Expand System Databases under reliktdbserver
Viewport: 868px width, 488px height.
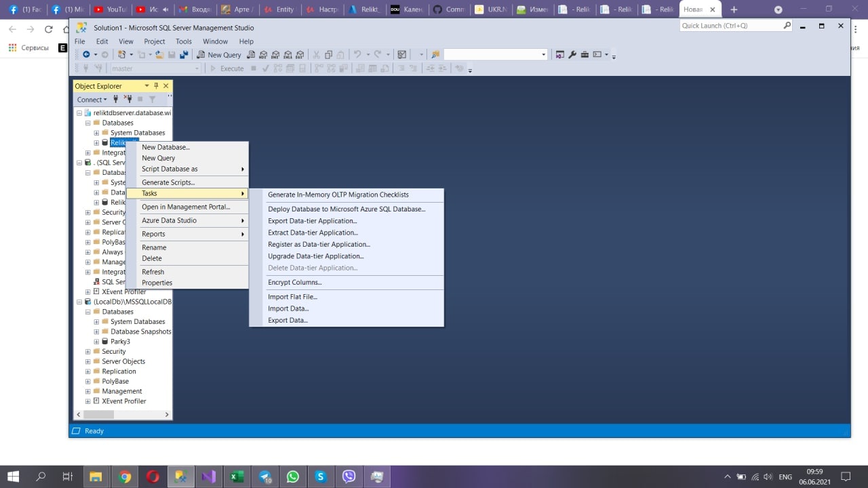click(x=96, y=133)
